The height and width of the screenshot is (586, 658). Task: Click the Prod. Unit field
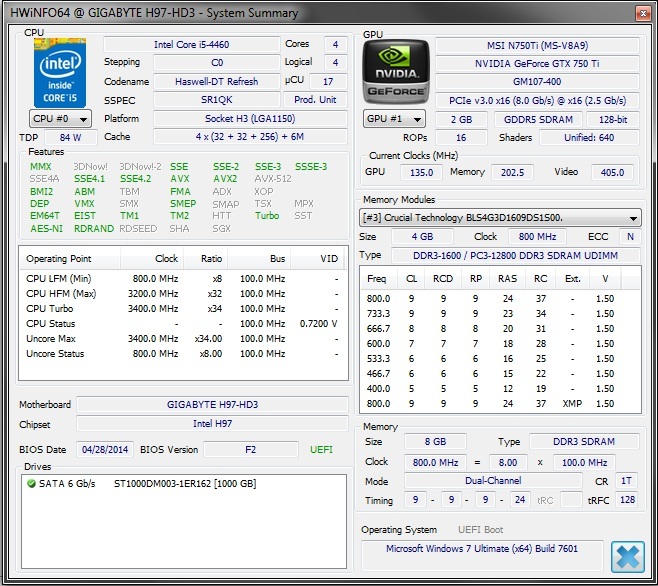(315, 100)
